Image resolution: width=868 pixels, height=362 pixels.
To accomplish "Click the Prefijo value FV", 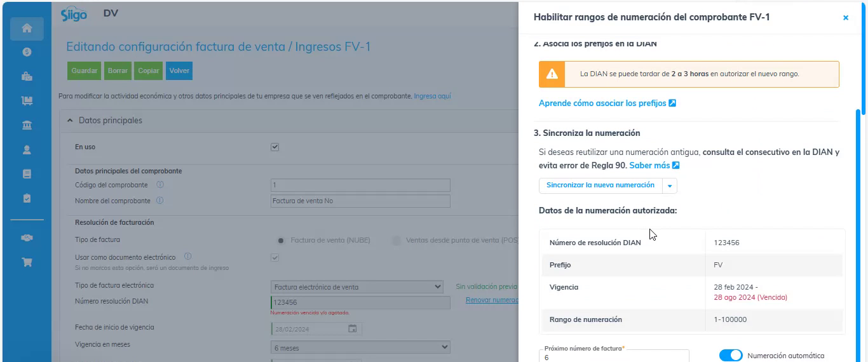I will pyautogui.click(x=718, y=265).
